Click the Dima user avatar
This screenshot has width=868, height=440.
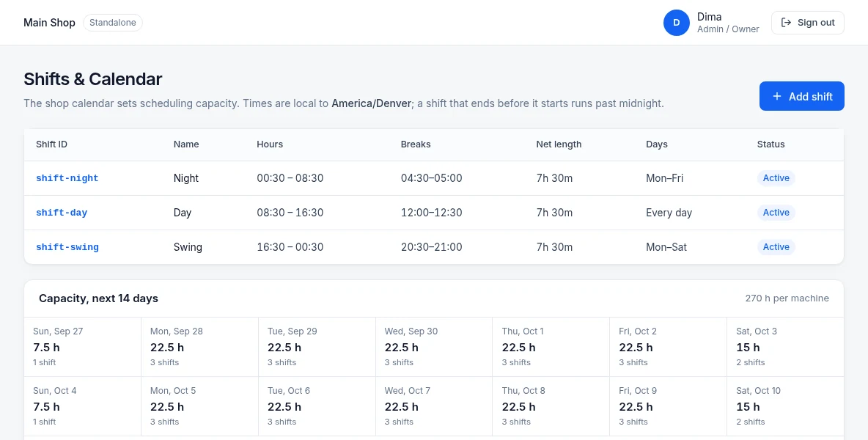[x=676, y=23]
